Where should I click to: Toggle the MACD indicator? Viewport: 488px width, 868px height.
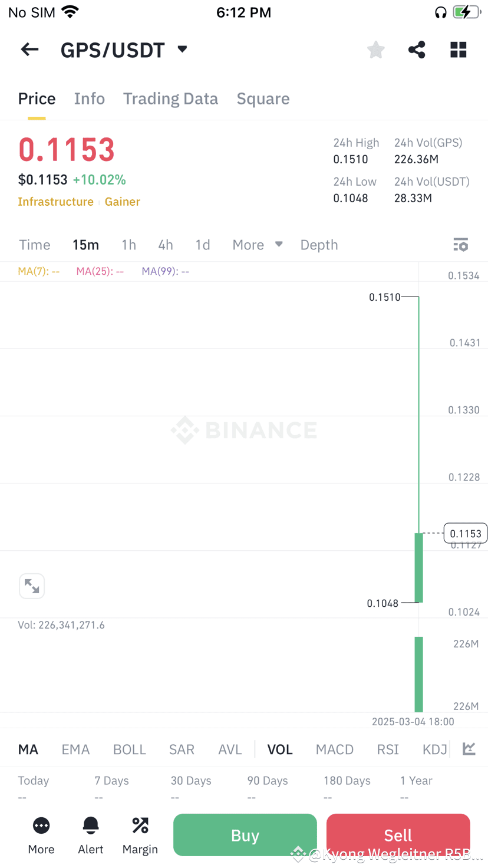(x=335, y=749)
